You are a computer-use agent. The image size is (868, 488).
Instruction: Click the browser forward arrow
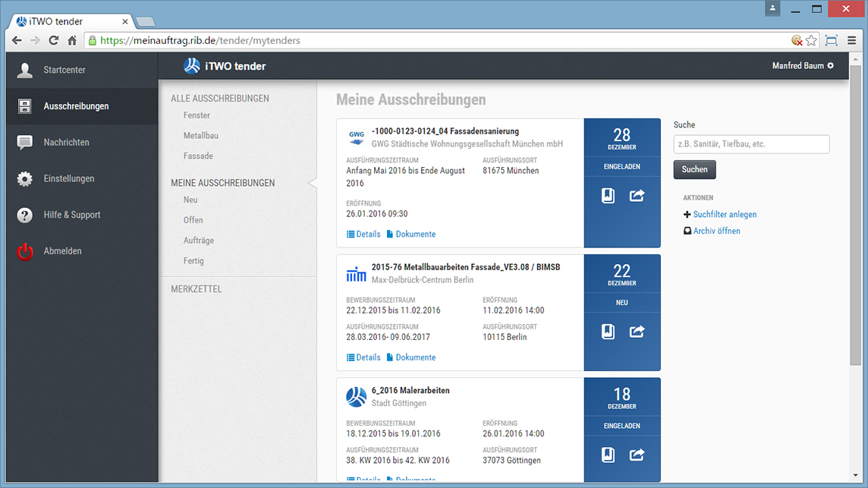point(35,40)
